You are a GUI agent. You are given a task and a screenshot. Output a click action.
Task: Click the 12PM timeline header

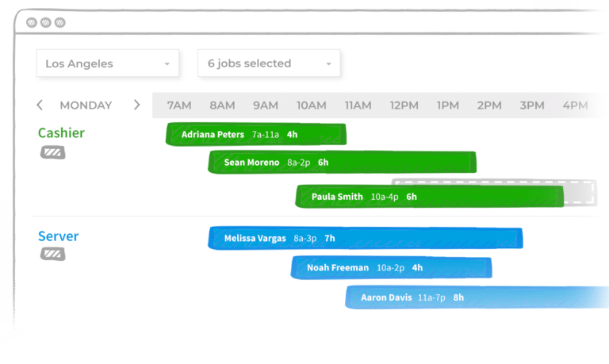click(404, 105)
